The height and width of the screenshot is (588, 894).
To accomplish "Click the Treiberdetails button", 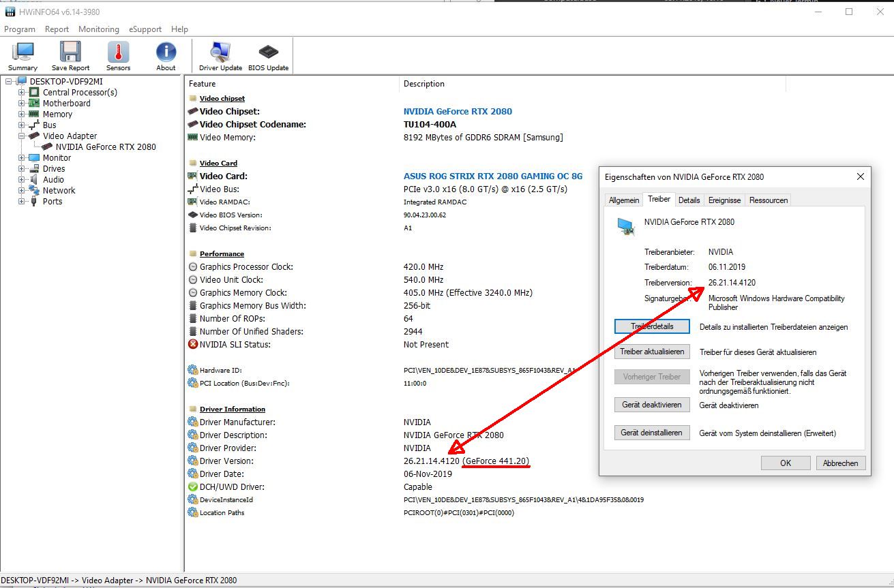I will point(652,326).
